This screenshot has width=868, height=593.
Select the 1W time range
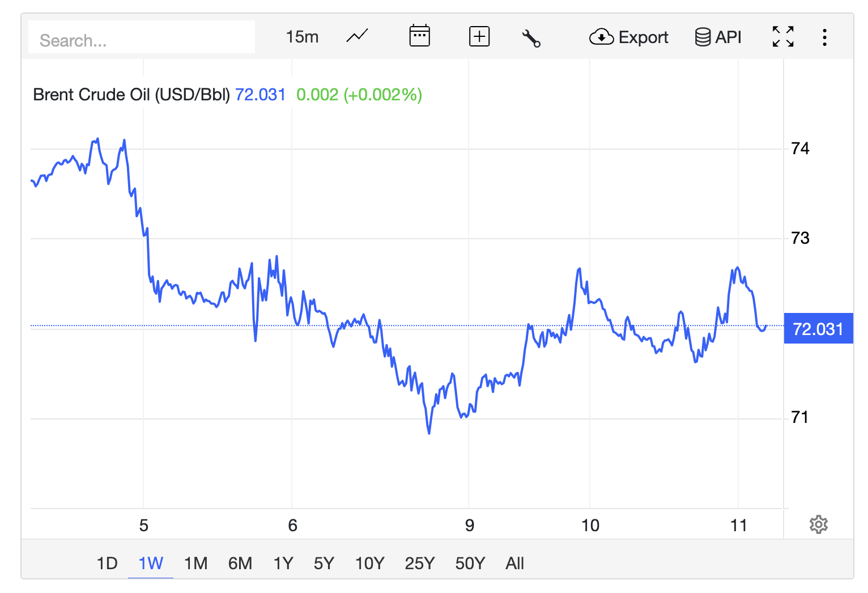tap(151, 563)
